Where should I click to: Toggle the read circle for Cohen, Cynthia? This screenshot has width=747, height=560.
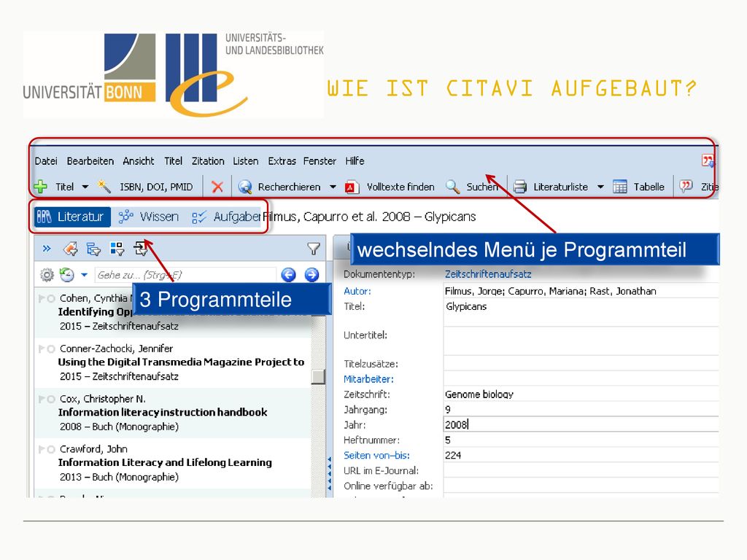click(51, 299)
